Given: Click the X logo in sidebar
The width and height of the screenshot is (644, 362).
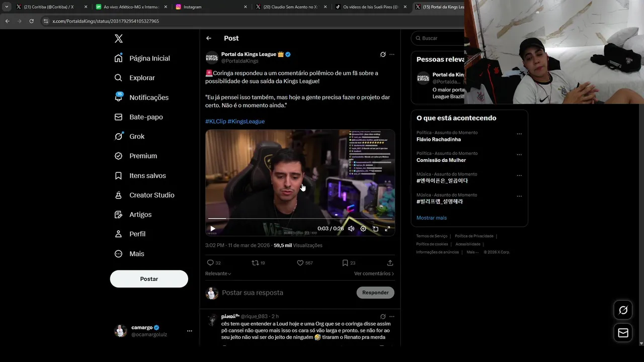Looking at the screenshot, I should pos(118,39).
